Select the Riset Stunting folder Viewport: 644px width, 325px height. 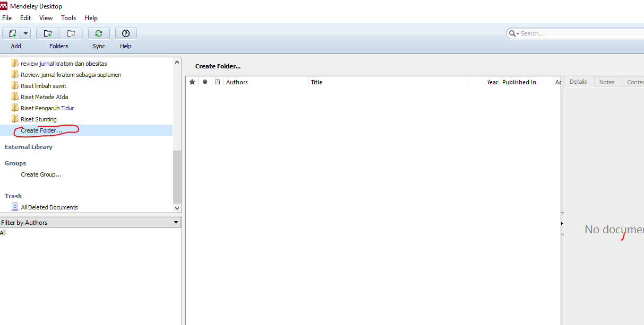(39, 119)
